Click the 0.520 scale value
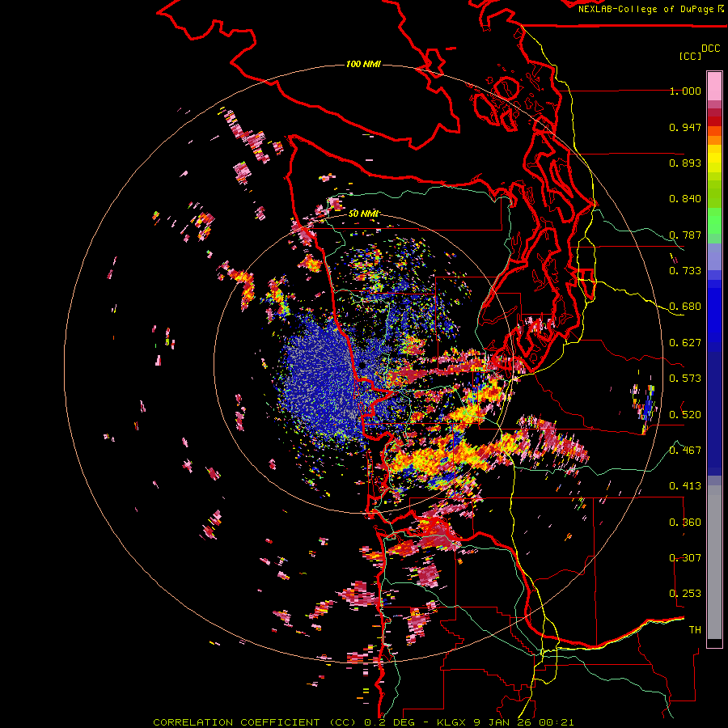The height and width of the screenshot is (728, 728). click(685, 414)
